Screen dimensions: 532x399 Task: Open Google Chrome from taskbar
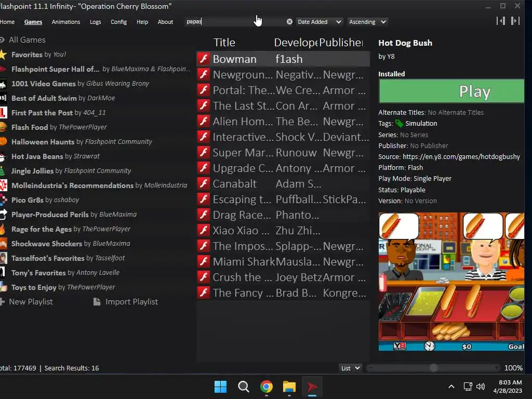pos(267,387)
